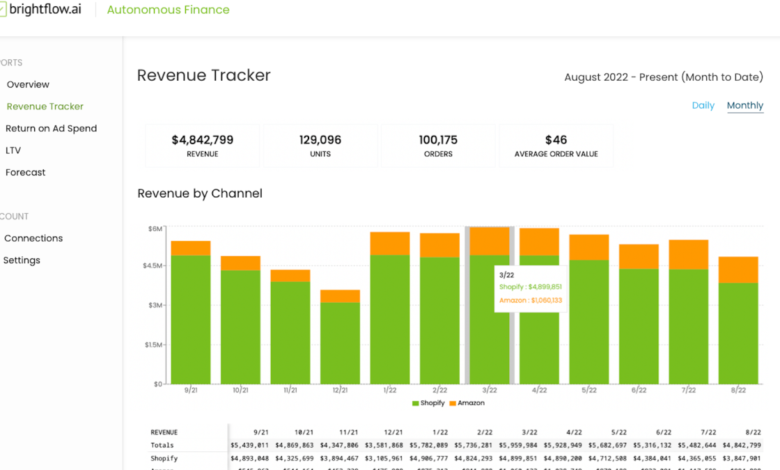
Task: Click the $46 Average Order Value card
Action: pyautogui.click(x=556, y=146)
